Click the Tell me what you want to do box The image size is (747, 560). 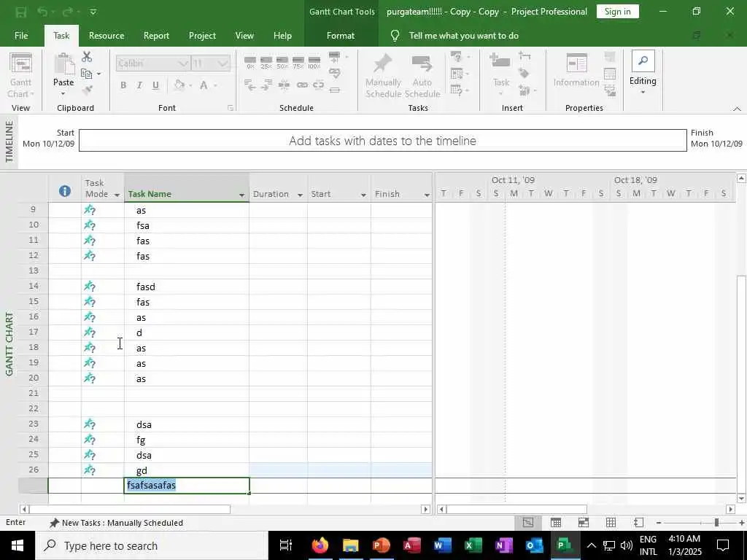click(x=463, y=36)
